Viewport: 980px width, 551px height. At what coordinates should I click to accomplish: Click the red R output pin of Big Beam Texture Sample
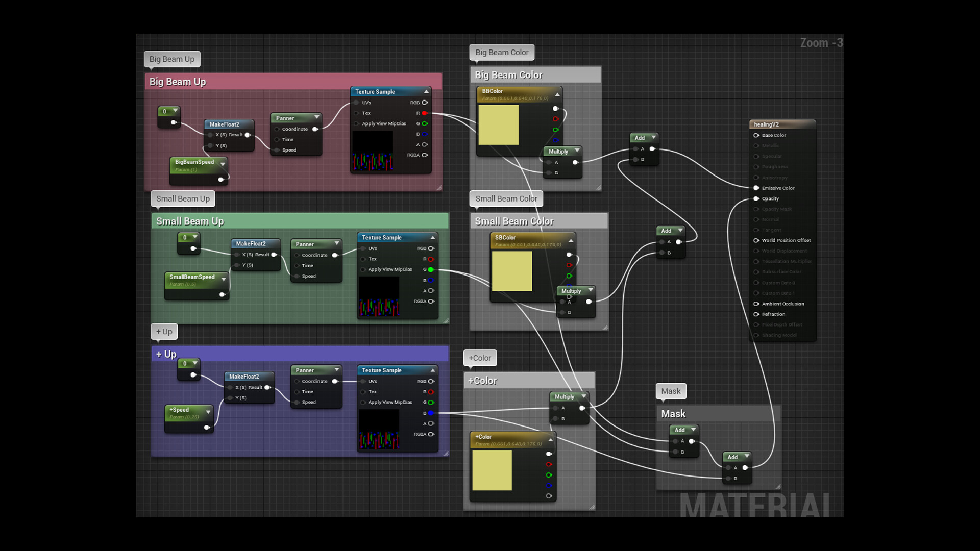click(x=425, y=113)
